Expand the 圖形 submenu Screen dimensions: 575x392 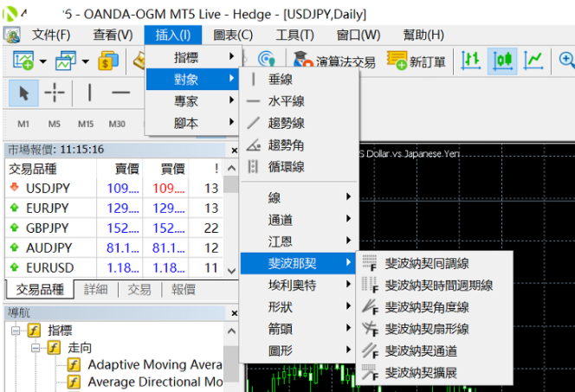point(299,350)
